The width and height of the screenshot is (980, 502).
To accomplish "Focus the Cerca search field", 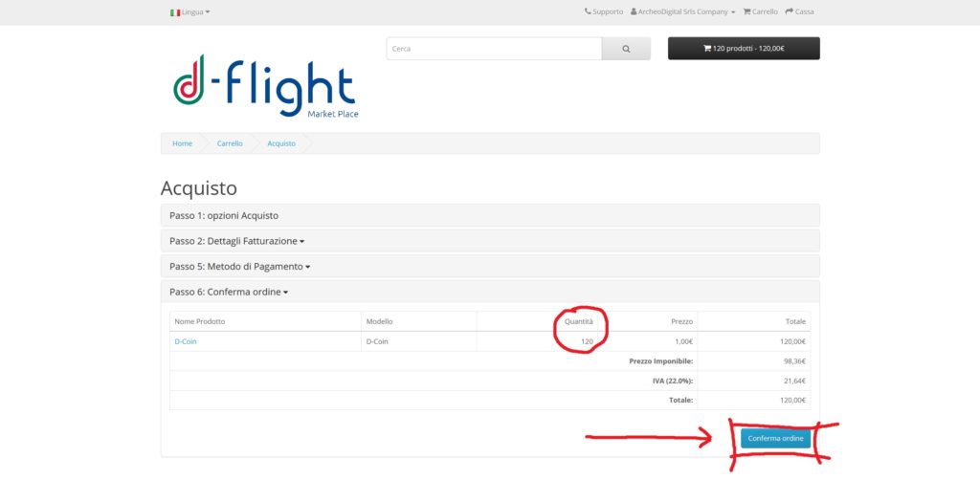I will click(x=494, y=49).
